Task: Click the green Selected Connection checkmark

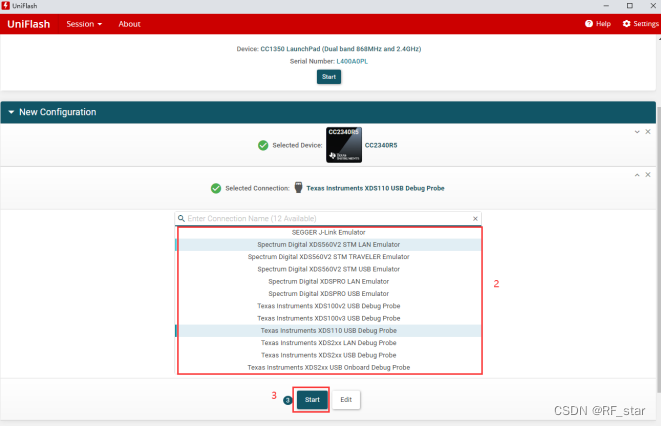Action: (216, 188)
